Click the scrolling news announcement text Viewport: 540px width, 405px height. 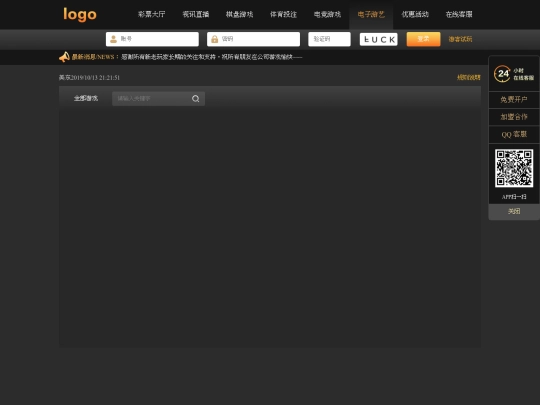pyautogui.click(x=211, y=57)
